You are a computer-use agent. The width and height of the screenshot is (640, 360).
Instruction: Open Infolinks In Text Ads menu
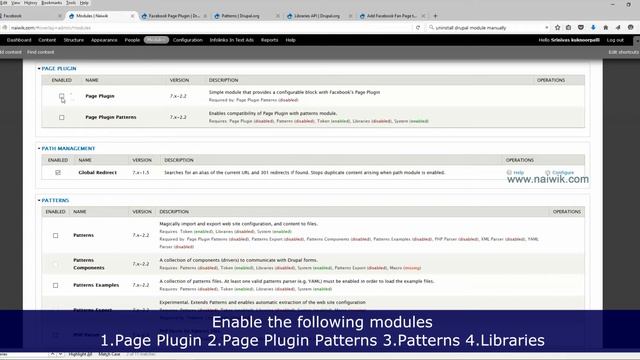pos(231,40)
